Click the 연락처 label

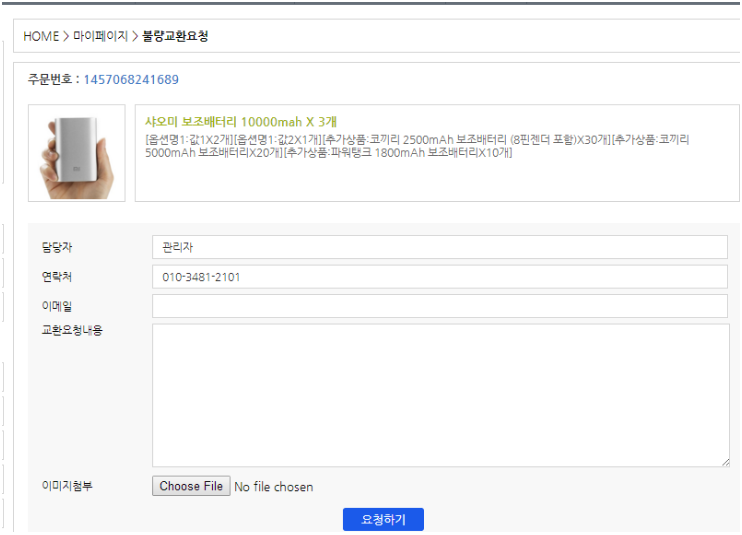(57, 277)
